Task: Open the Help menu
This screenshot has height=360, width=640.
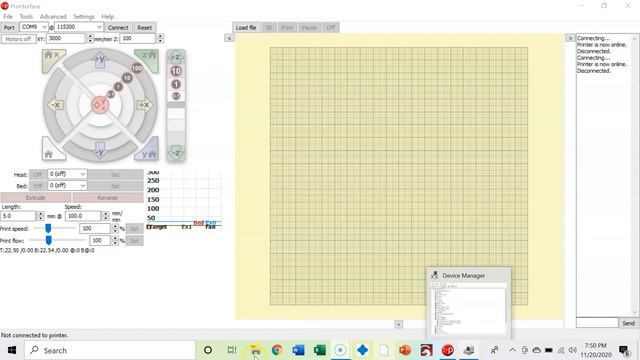Action: tap(108, 17)
